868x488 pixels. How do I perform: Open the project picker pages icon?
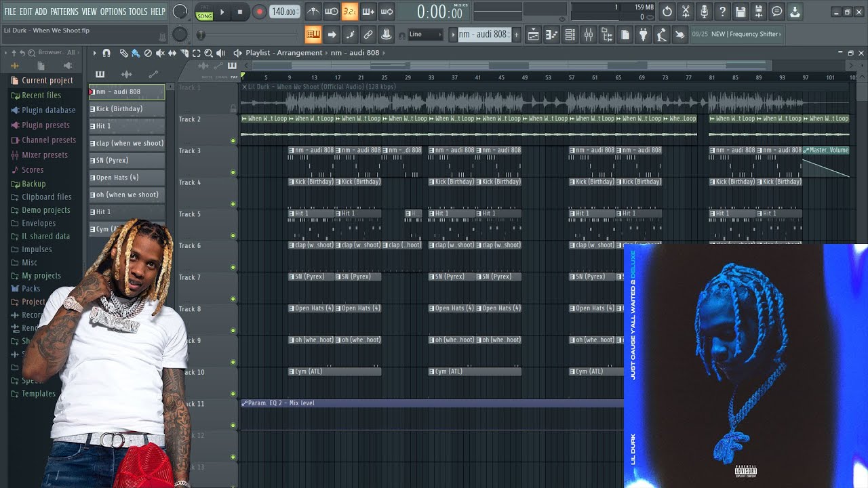pyautogui.click(x=625, y=35)
